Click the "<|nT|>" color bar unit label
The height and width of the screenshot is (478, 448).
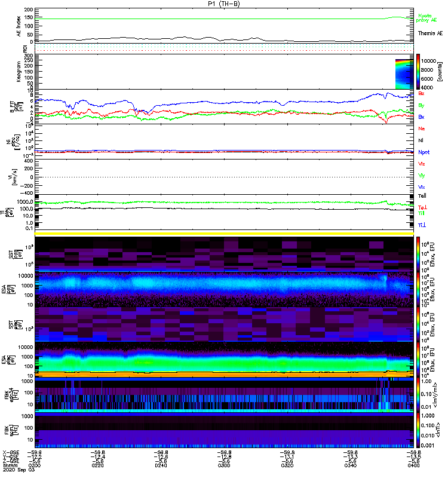[439, 430]
